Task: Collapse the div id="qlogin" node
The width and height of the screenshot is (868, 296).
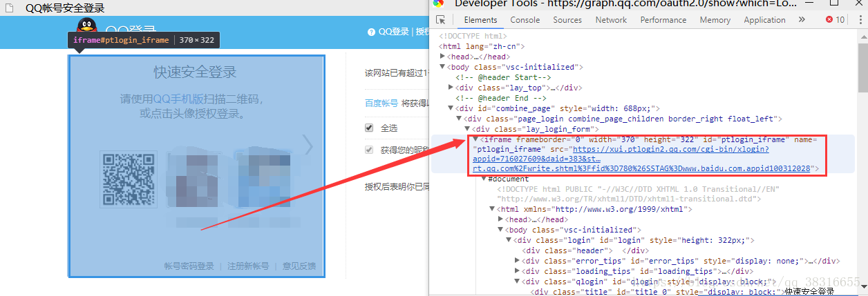Action: click(x=517, y=282)
